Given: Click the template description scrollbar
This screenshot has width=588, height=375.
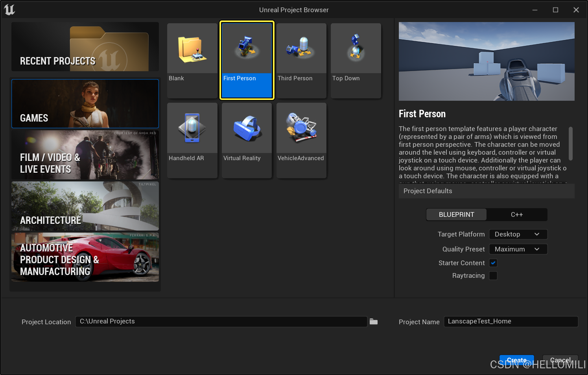Looking at the screenshot, I should (x=570, y=143).
